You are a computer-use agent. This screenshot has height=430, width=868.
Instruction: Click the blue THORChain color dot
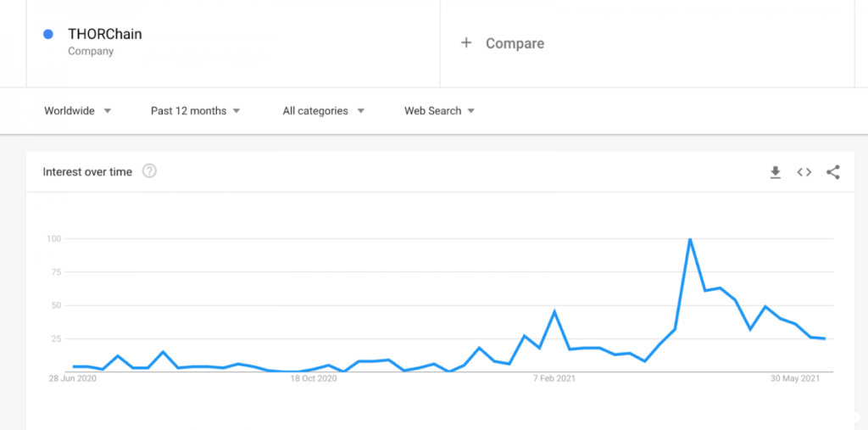coord(48,34)
